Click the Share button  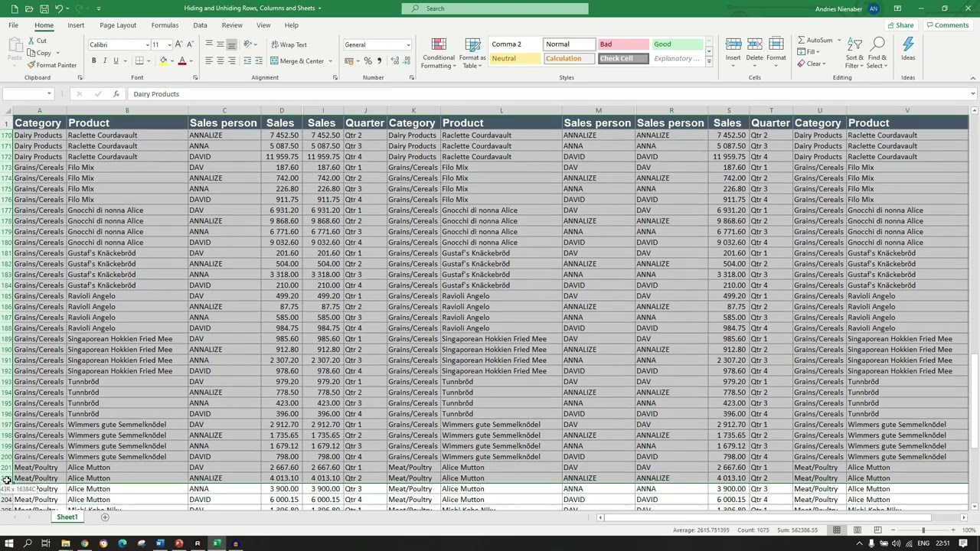coord(900,25)
